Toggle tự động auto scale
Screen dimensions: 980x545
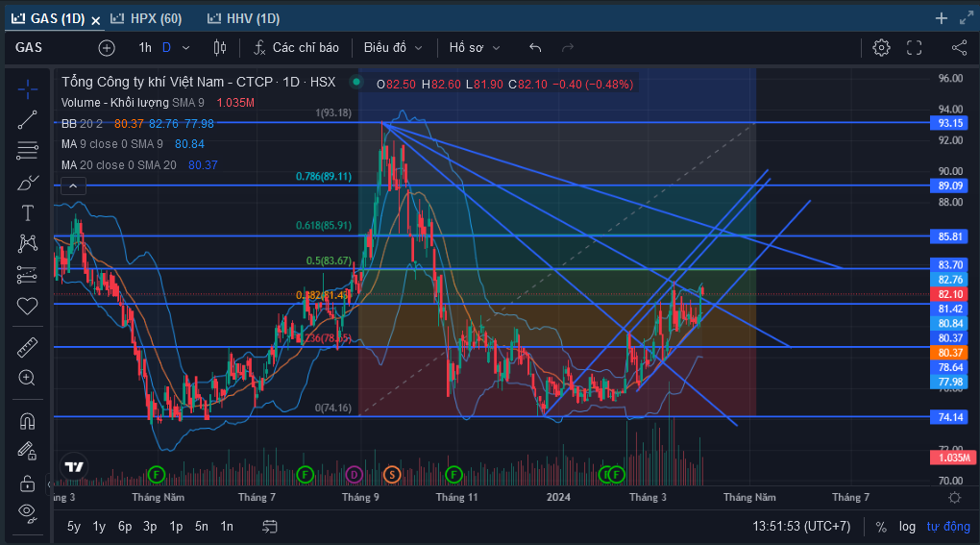pyautogui.click(x=948, y=526)
